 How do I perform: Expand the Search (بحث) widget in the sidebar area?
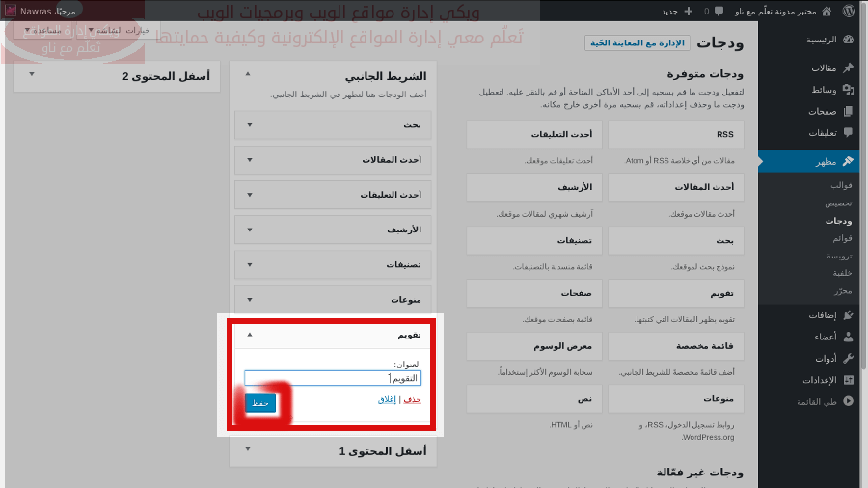pyautogui.click(x=250, y=124)
